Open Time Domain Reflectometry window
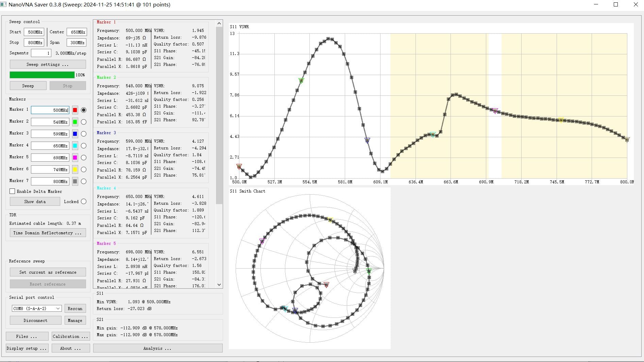The image size is (644, 362). 48,233
